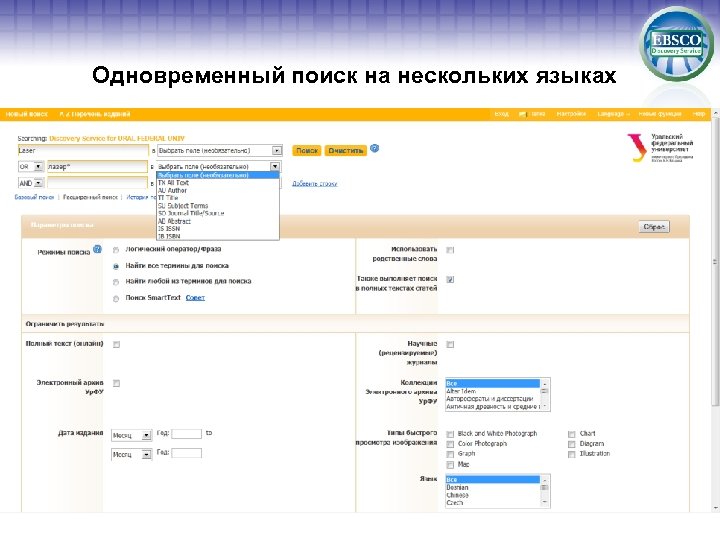Viewport: 720px width, 540px height.
Task: Select the Логический оператор/Фраза radio button
Action: (x=116, y=250)
